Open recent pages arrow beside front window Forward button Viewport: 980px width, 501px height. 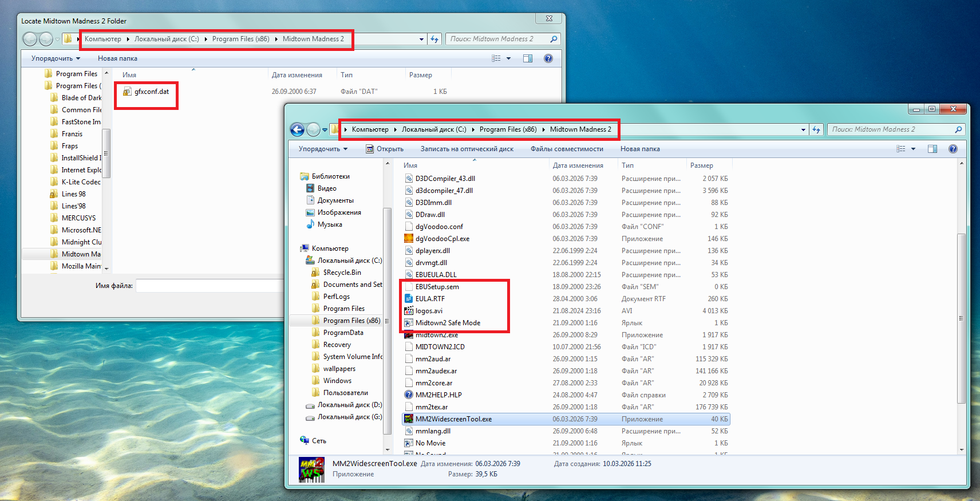coord(325,130)
